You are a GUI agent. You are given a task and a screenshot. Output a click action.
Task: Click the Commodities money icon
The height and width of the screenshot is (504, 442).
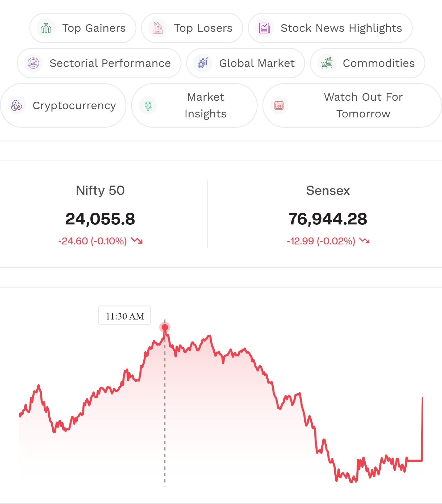327,63
